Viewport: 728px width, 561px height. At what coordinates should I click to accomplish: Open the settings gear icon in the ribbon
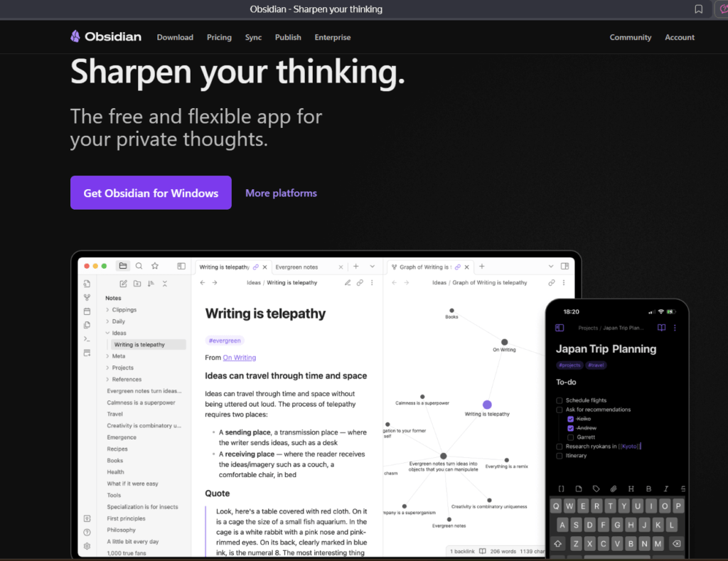tap(87, 546)
